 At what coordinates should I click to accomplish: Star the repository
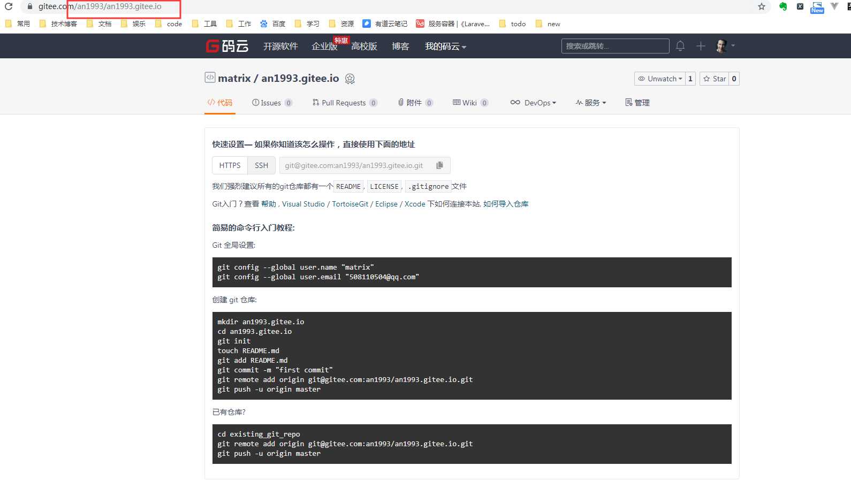(715, 79)
